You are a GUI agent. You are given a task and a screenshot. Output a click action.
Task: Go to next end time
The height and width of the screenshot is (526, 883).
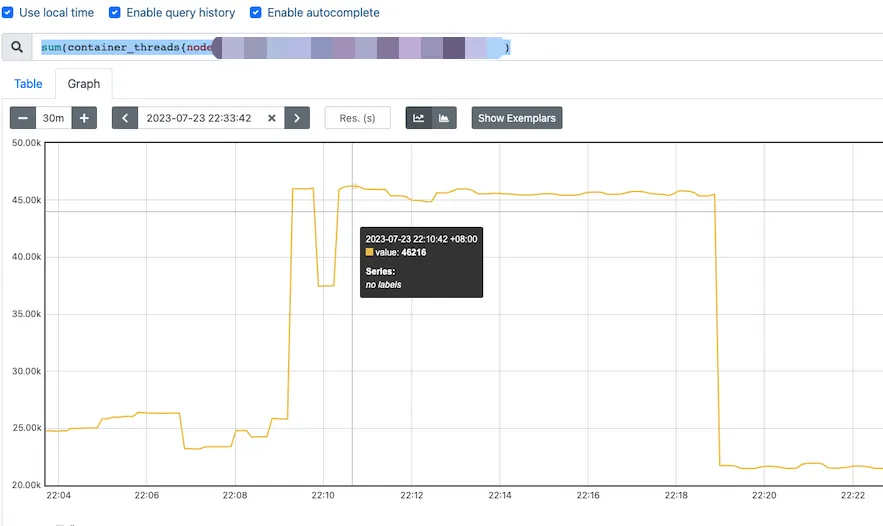click(x=297, y=118)
